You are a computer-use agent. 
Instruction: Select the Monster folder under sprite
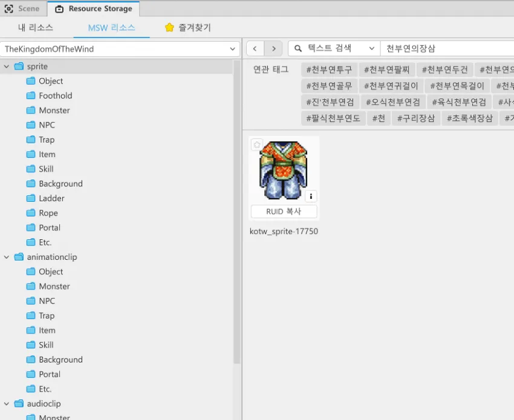pos(54,111)
